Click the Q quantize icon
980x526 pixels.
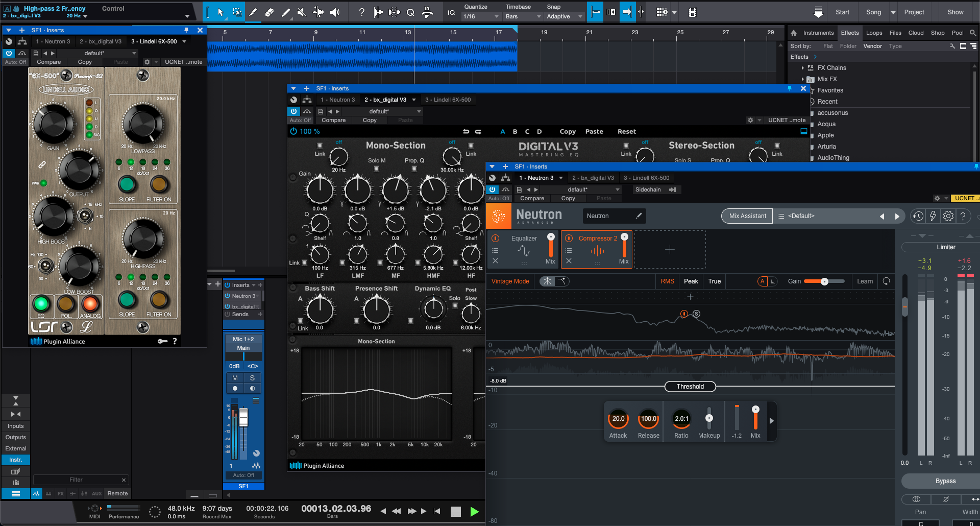410,12
